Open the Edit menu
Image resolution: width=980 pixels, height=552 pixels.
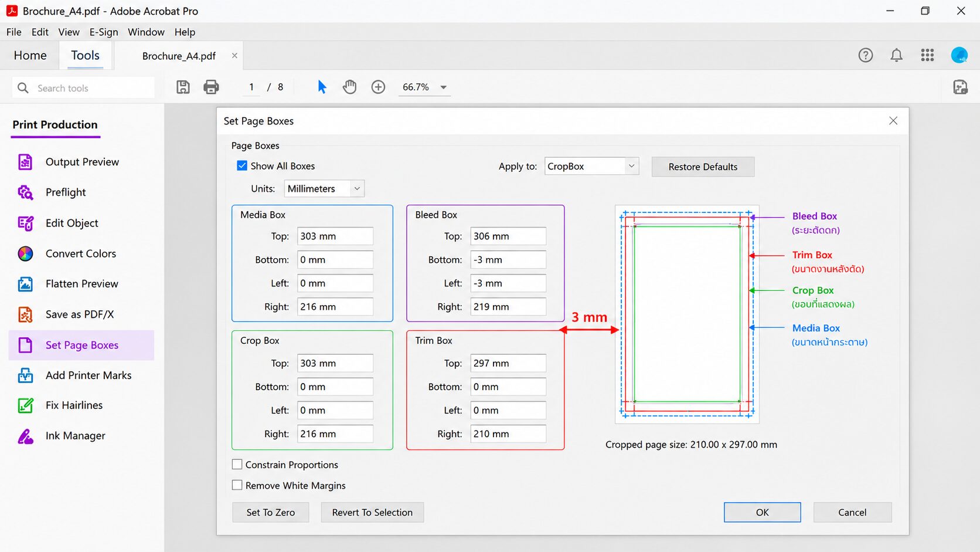(x=40, y=32)
